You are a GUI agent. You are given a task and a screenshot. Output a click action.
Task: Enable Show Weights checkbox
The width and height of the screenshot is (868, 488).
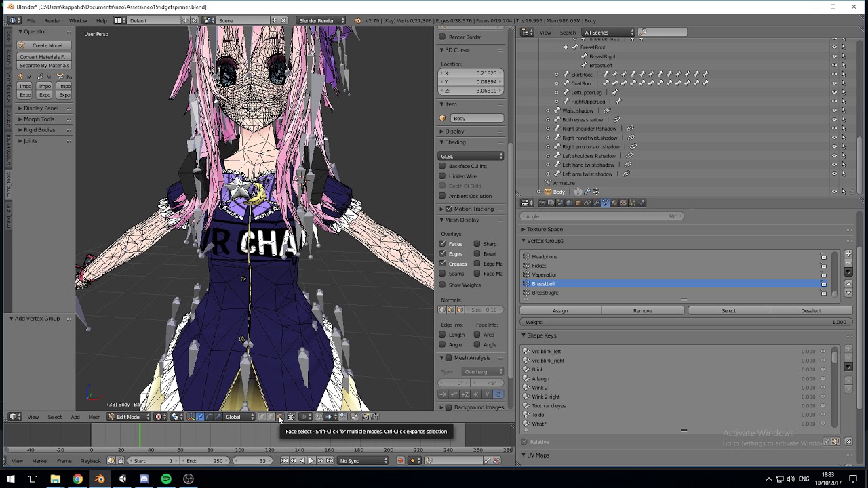tap(442, 285)
